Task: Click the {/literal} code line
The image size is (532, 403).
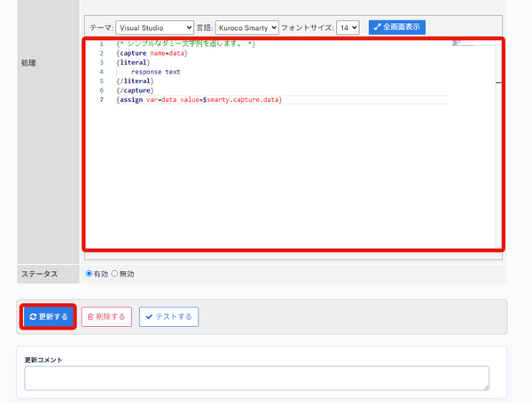Action: coord(135,81)
